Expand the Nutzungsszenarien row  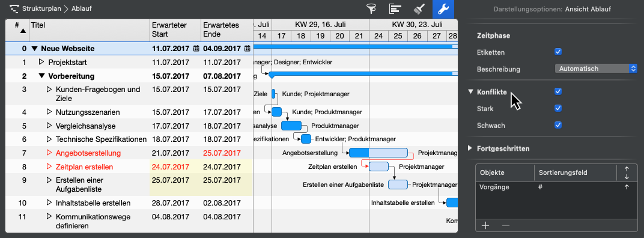[x=49, y=111]
